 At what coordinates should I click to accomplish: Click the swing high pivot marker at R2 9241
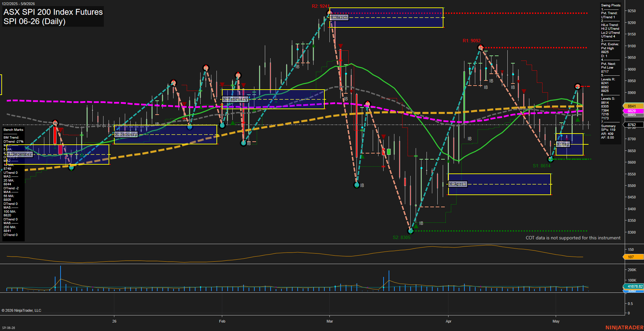329,13
